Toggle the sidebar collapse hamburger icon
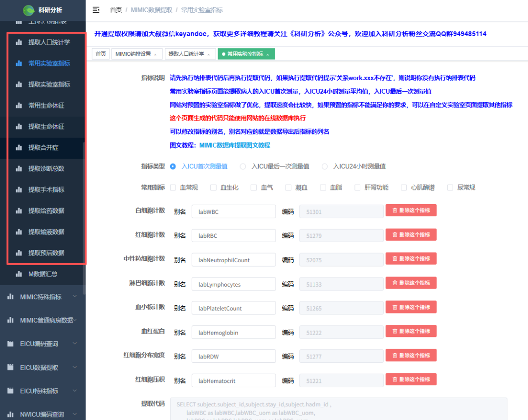This screenshot has width=528, height=420. (96, 10)
